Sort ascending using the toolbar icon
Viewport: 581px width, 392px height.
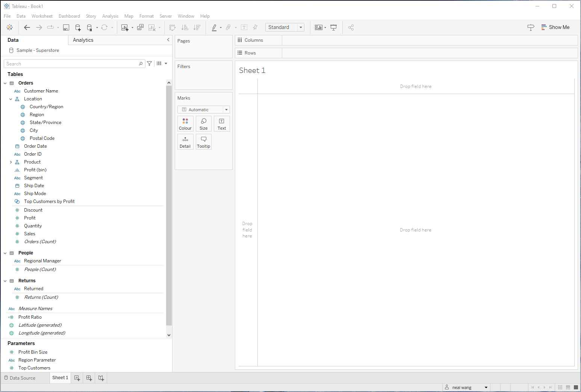(x=185, y=27)
